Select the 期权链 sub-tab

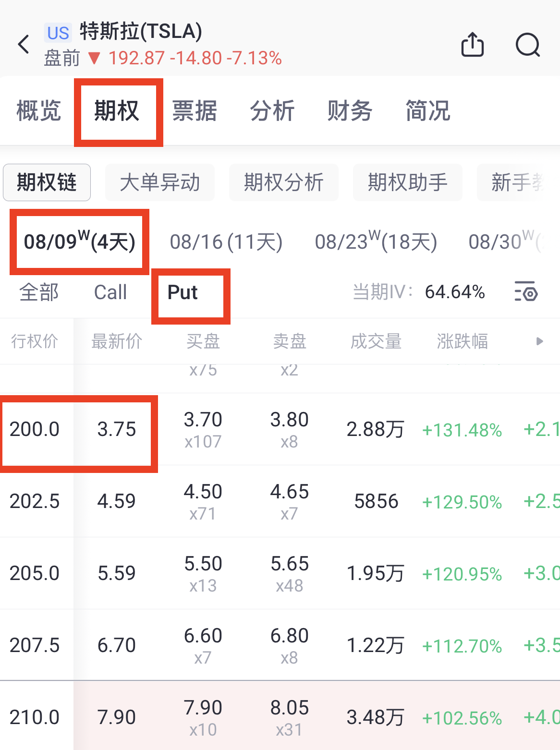[x=47, y=182]
